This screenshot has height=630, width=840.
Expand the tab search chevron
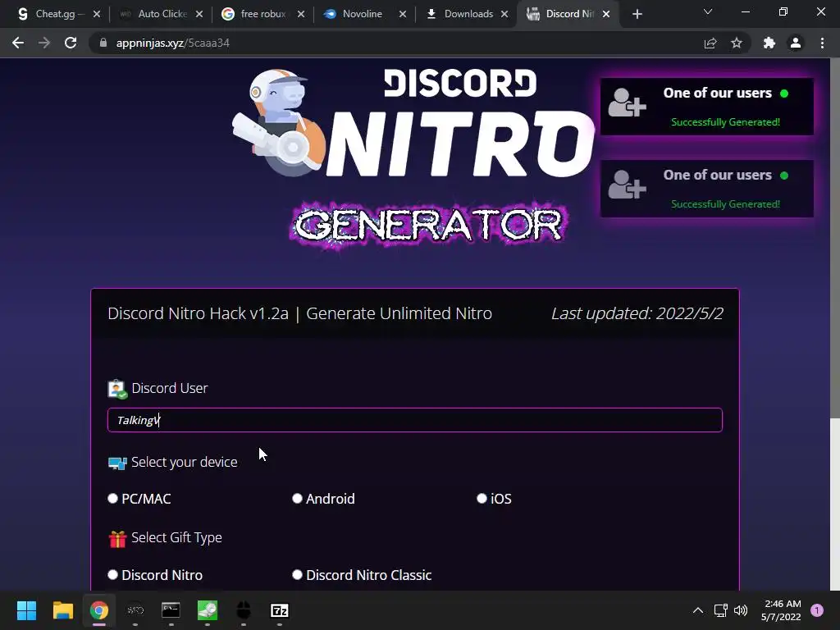coord(708,11)
